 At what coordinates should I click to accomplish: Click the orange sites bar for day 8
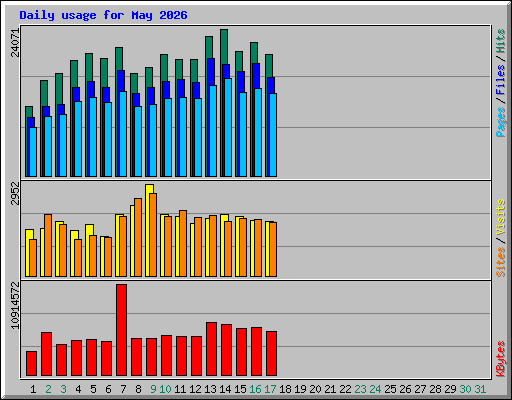point(138,237)
